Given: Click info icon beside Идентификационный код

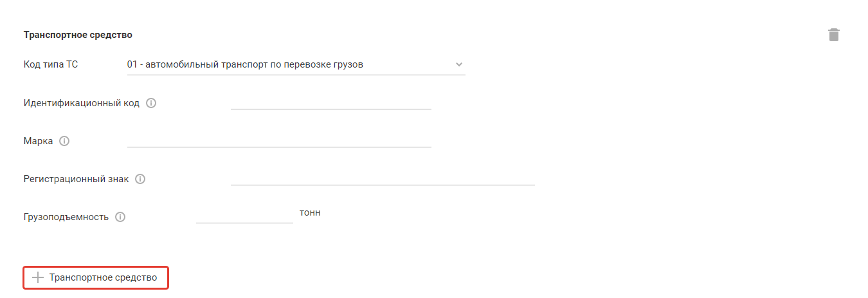Looking at the screenshot, I should (x=151, y=103).
